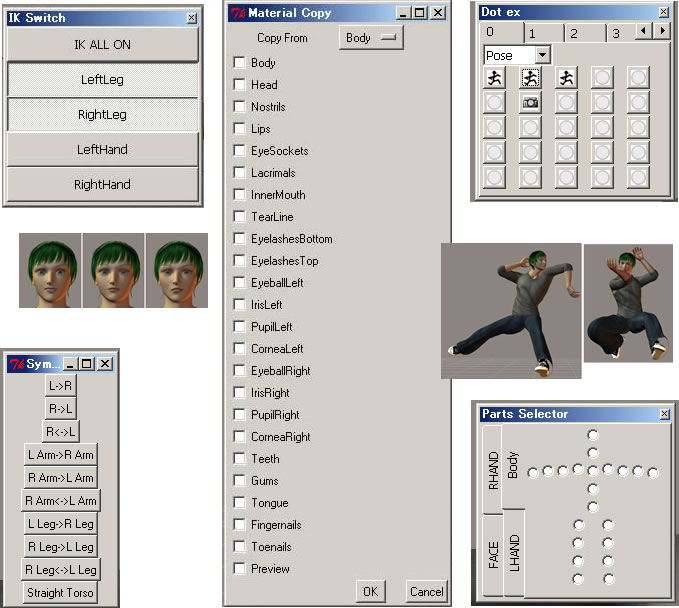Image resolution: width=679 pixels, height=608 pixels.
Task: Toggle the LeftLeg IK button
Action: coord(103,80)
